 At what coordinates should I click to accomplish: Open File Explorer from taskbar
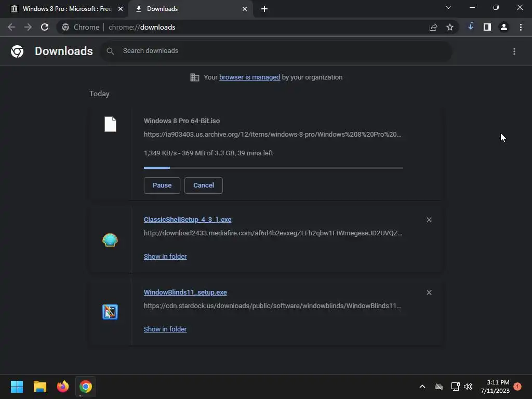click(x=39, y=387)
